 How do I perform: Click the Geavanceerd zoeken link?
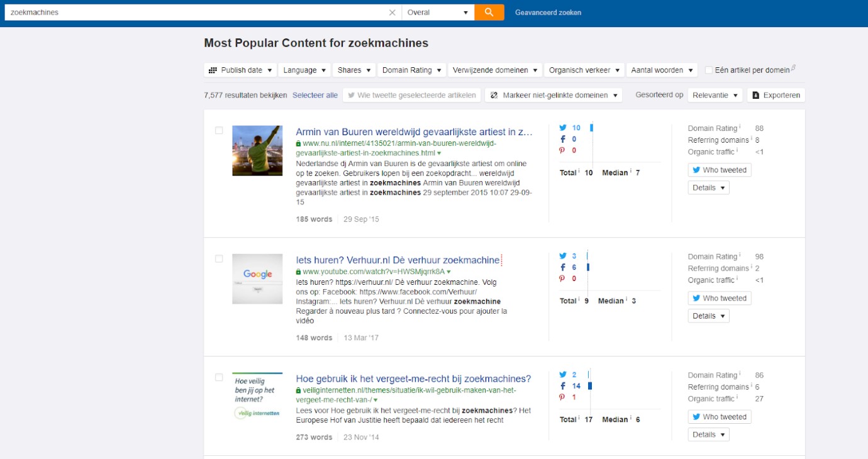tap(548, 13)
